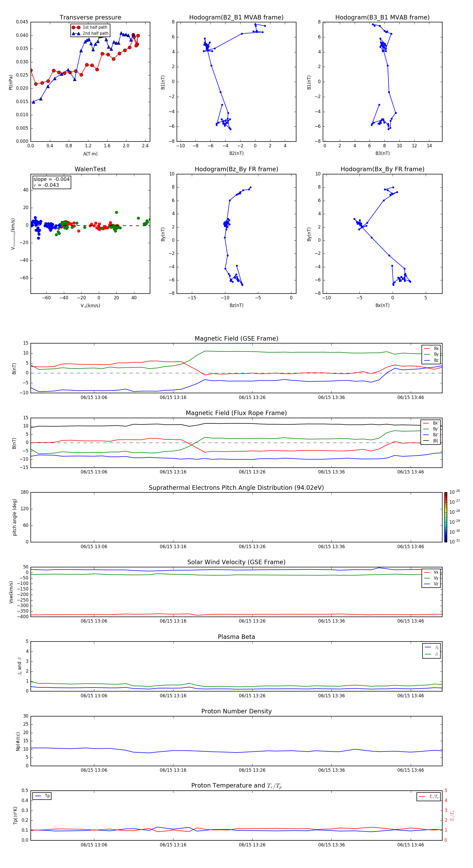Click the "Transverse pressure" plot title
Viewport: 473px width, 868px height.
click(90, 18)
